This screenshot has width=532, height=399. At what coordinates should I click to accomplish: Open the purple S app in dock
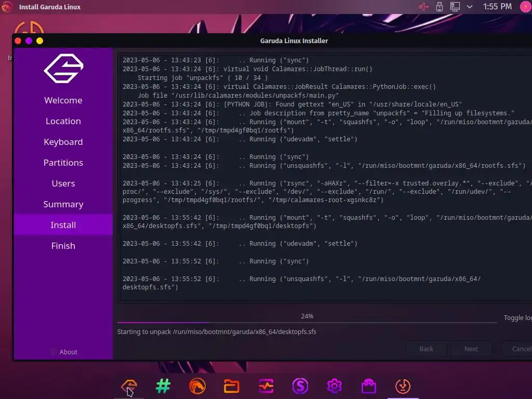click(x=300, y=386)
